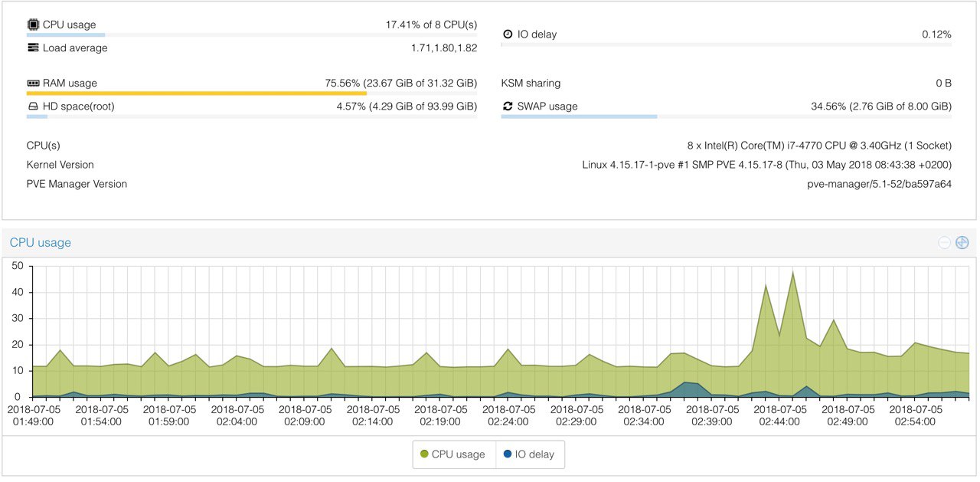Click the IO delay progress bar
Viewport: 980px width, 482px height.
tap(727, 45)
